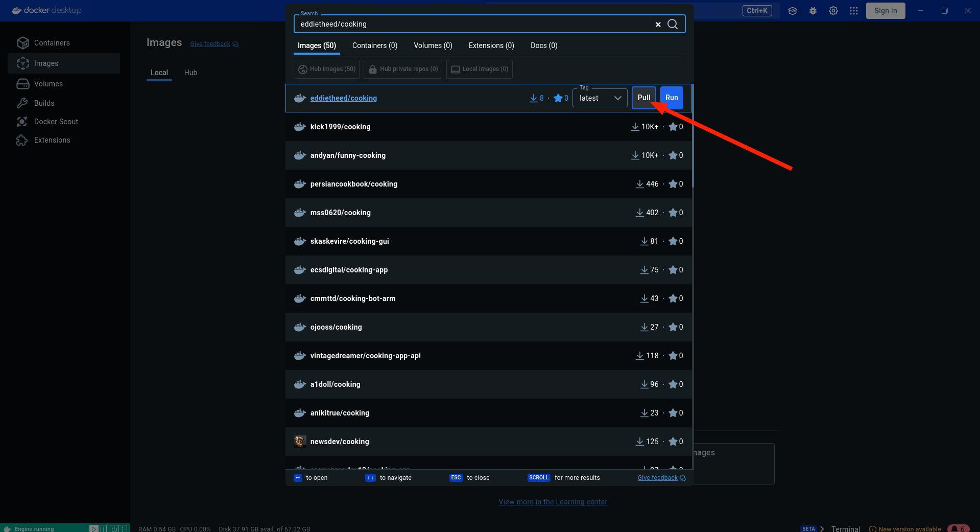Viewport: 980px width, 532px height.
Task: Click download icon on mss0620/cooking row
Action: (640, 213)
